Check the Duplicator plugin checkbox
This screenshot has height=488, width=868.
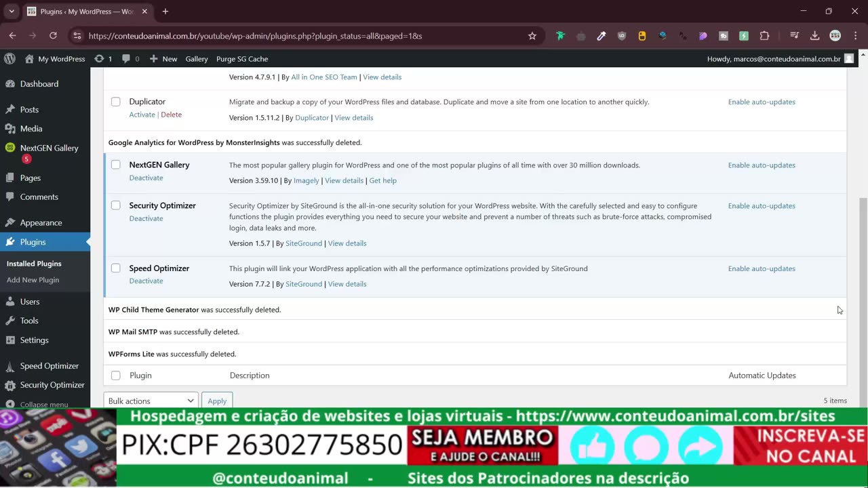[x=116, y=102]
